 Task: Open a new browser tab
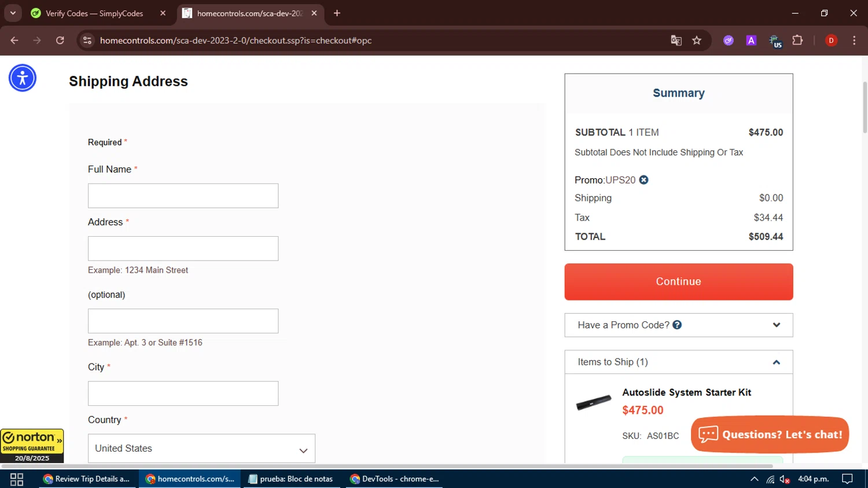click(337, 13)
